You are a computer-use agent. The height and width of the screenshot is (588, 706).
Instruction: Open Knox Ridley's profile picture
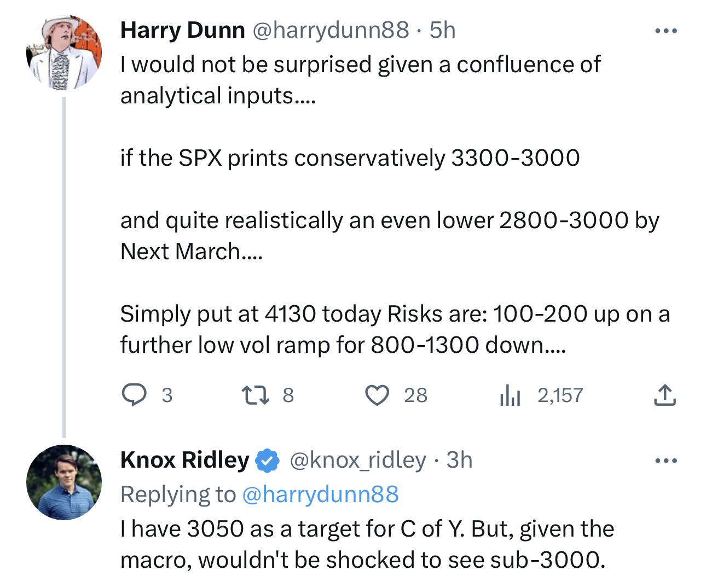tap(65, 482)
